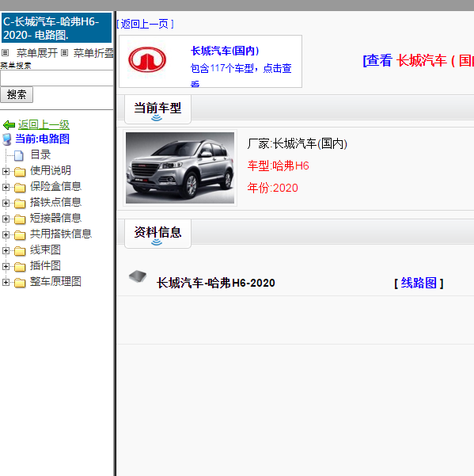Click the 目录 document page icon

[19, 155]
